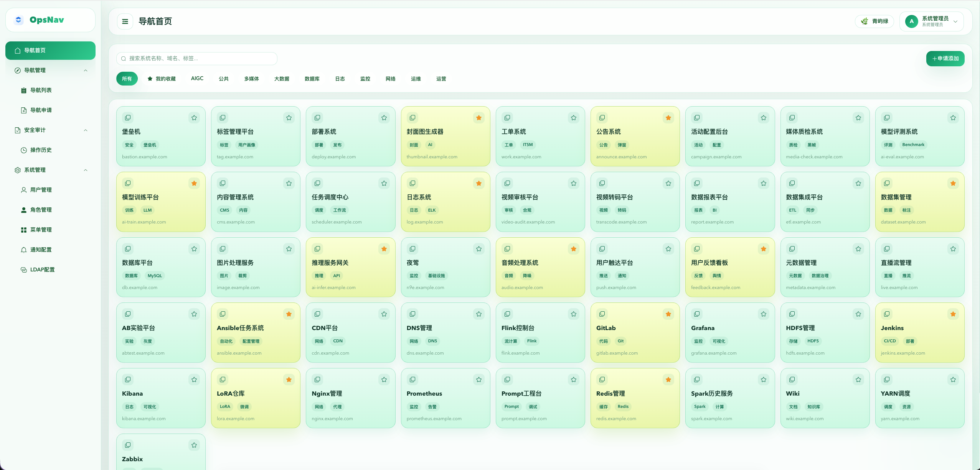Open the 系统管理员 user dropdown
Viewport: 980px width, 470px height.
pyautogui.click(x=935, y=21)
